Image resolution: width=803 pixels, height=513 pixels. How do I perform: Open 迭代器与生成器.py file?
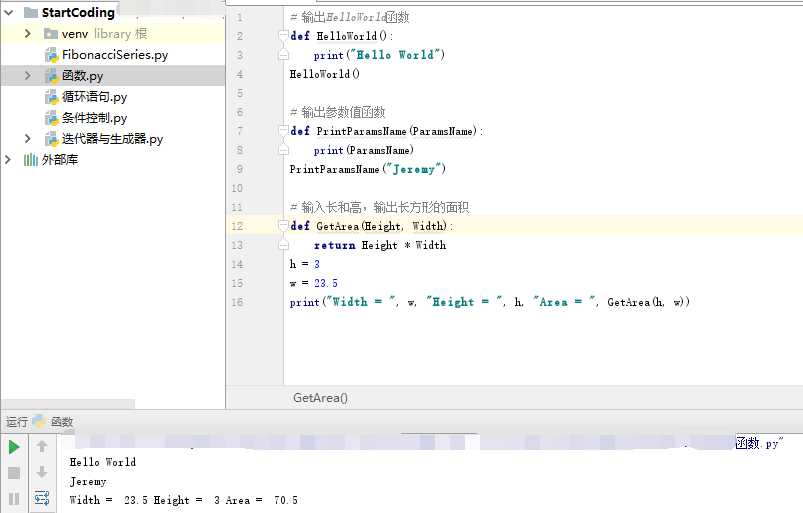(x=112, y=139)
